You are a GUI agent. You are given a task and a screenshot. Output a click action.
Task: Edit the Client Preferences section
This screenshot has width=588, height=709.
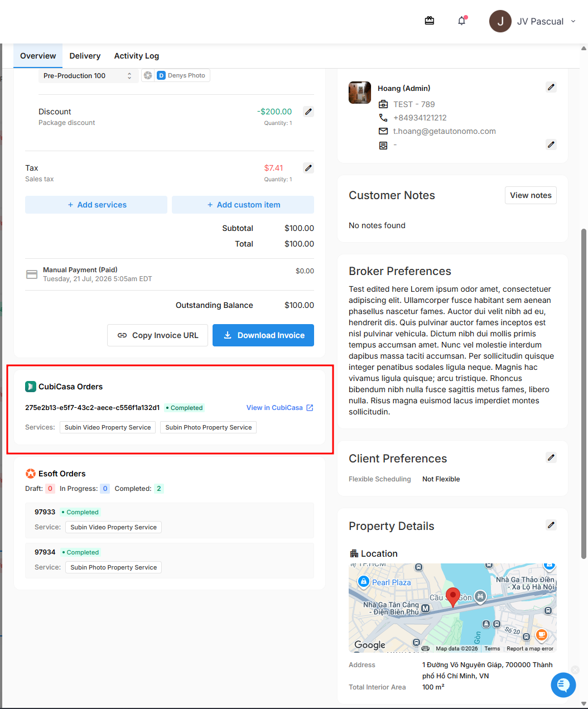tap(551, 457)
